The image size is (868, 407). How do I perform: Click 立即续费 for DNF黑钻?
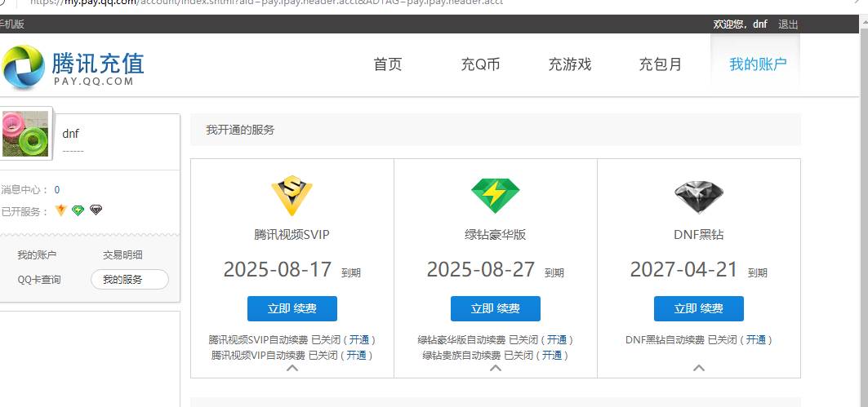[699, 308]
